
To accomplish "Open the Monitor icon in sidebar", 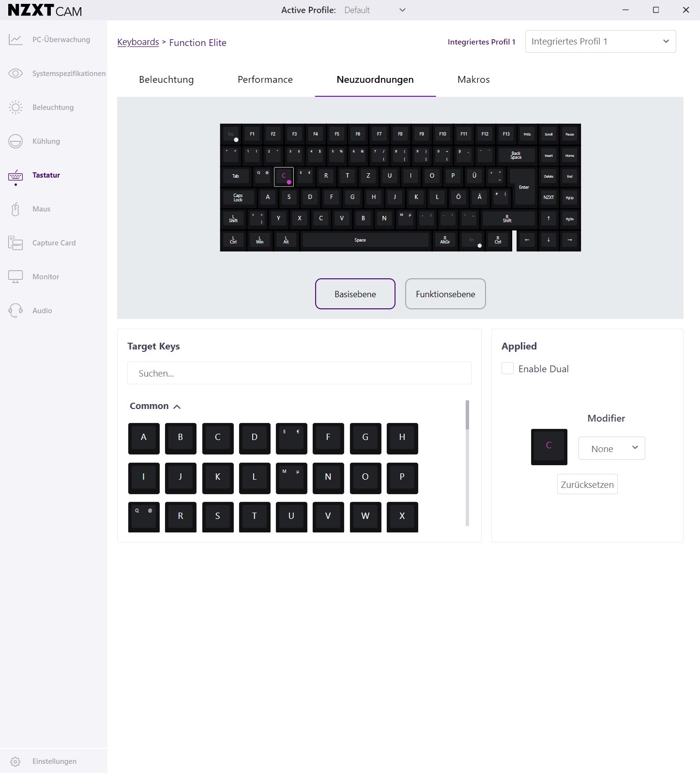I will (15, 277).
